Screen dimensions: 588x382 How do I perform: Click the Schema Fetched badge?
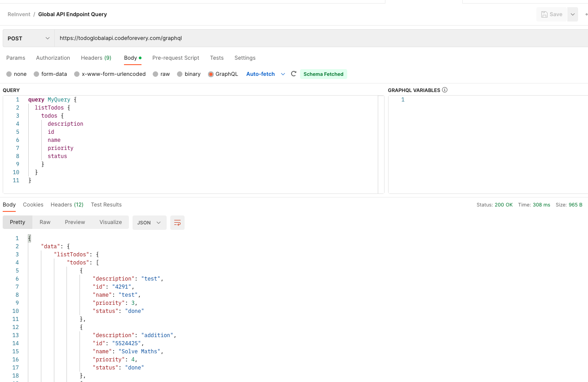[x=323, y=74]
